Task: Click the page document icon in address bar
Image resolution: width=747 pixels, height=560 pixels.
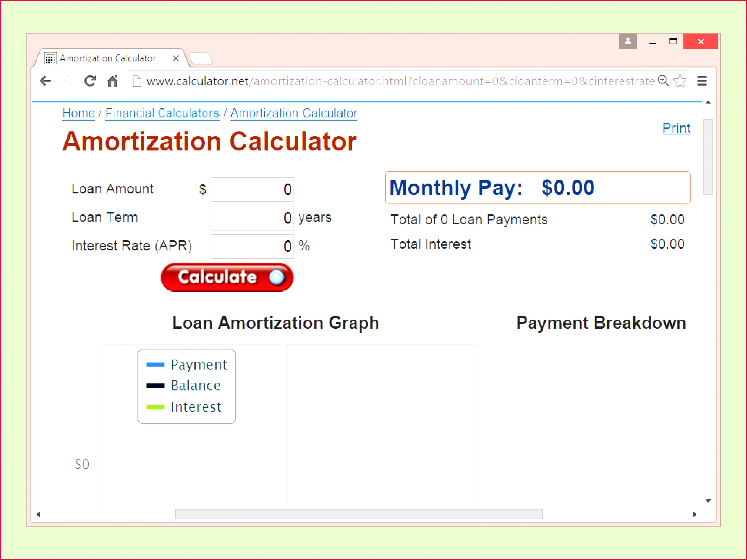Action: click(x=137, y=81)
